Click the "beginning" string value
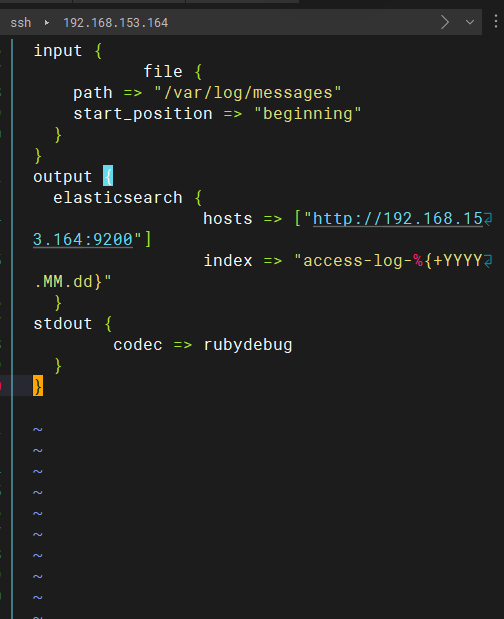This screenshot has height=619, width=504. tap(307, 114)
